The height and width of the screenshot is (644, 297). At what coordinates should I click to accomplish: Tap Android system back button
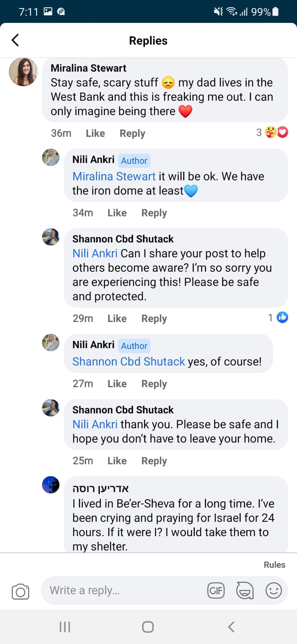point(231,627)
